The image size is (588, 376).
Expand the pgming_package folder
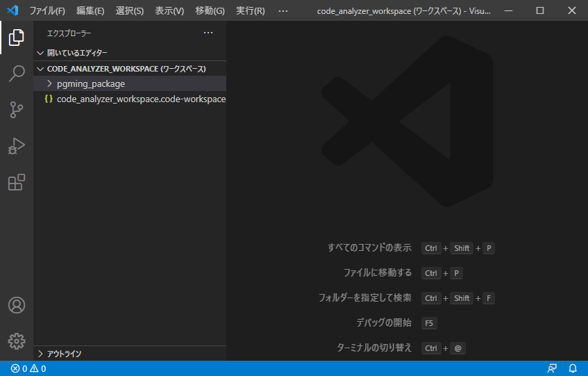49,83
